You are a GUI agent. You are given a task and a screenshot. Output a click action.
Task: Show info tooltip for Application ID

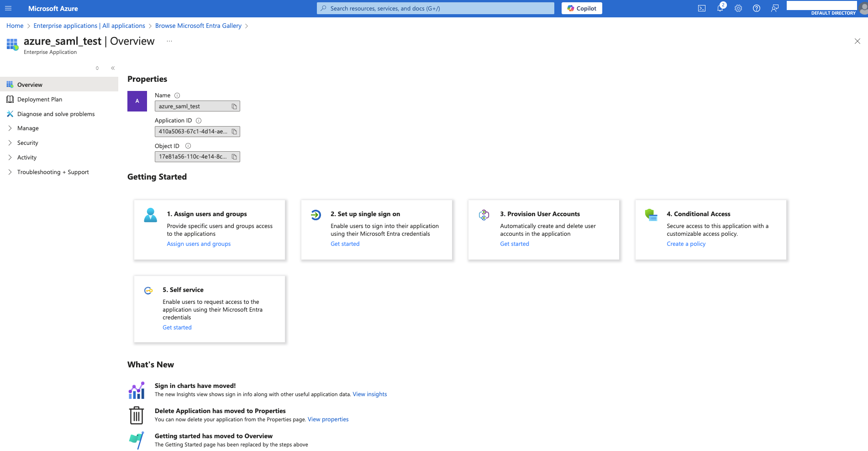click(199, 121)
